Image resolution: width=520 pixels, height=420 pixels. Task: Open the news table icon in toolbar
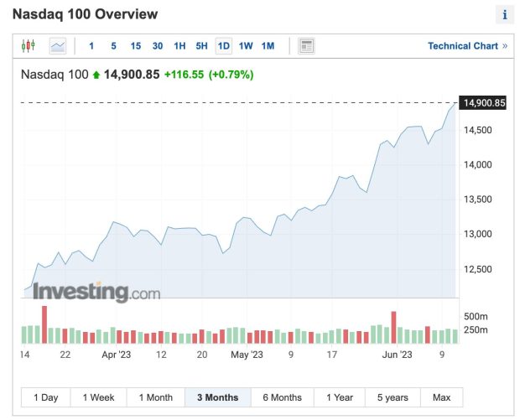[x=306, y=46]
